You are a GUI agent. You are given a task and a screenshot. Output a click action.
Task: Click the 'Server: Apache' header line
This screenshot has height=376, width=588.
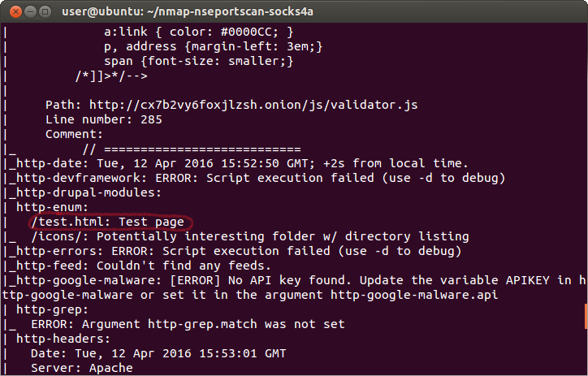point(81,368)
